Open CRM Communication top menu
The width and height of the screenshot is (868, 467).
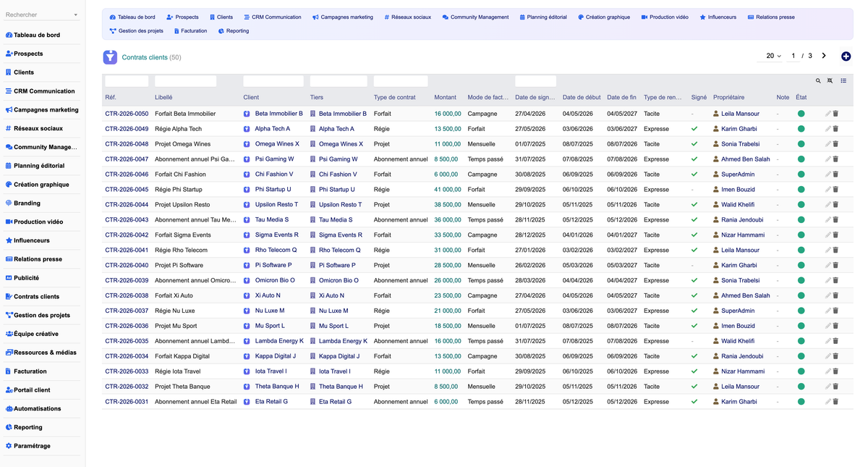pyautogui.click(x=272, y=17)
